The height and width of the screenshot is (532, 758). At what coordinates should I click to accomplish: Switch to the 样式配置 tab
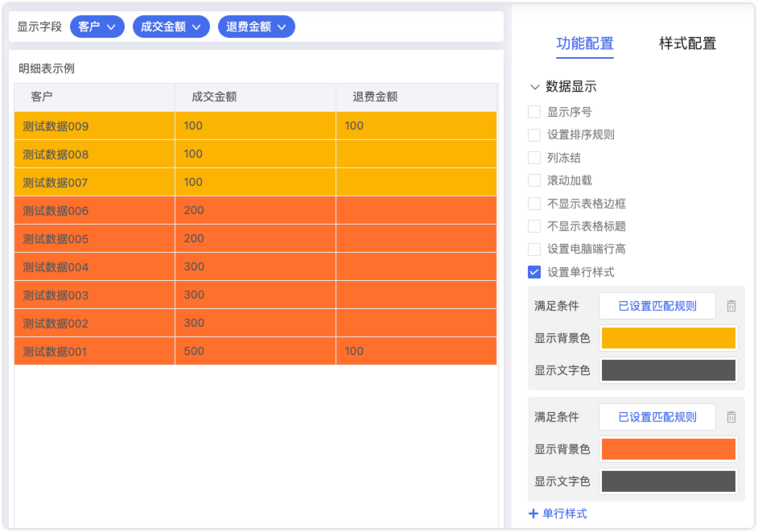click(x=687, y=44)
